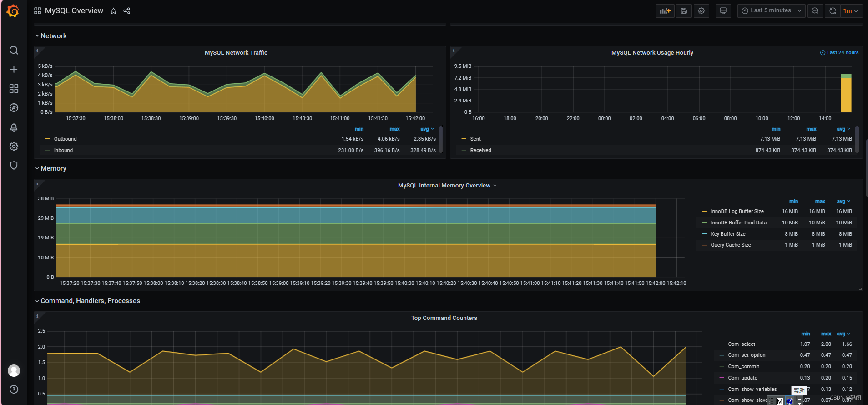This screenshot has height=405, width=868.
Task: Toggle the Outbound series in legend
Action: click(66, 139)
